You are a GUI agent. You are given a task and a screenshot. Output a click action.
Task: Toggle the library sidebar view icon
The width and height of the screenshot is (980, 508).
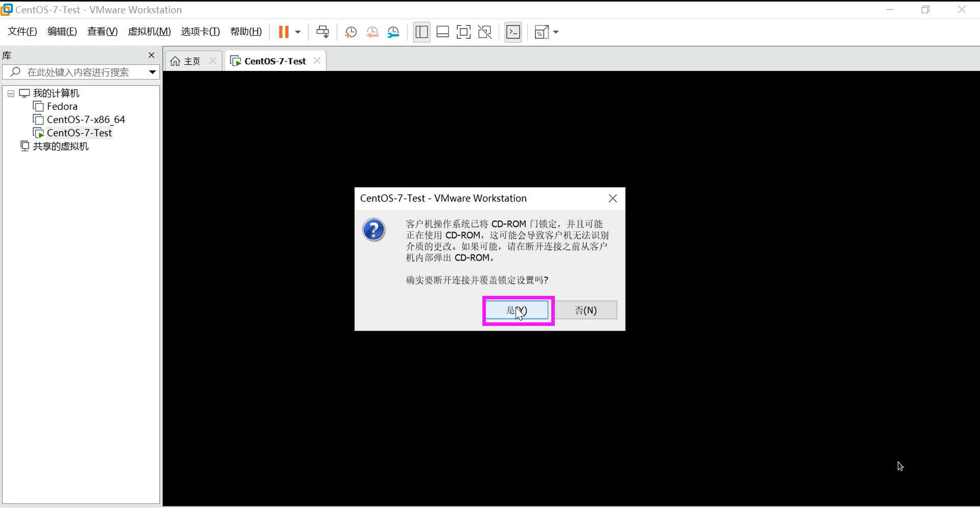pos(422,32)
